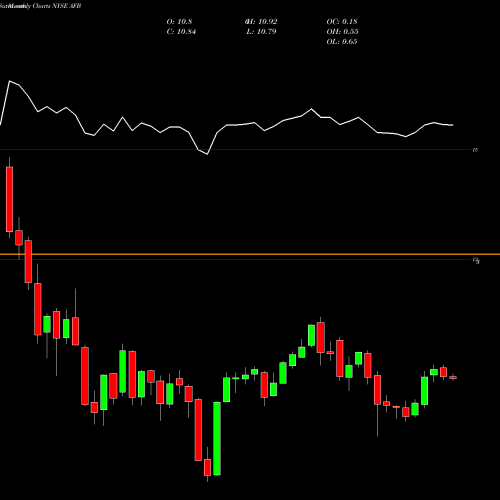Click the 'OH: 0.55' reading

pos(342,32)
